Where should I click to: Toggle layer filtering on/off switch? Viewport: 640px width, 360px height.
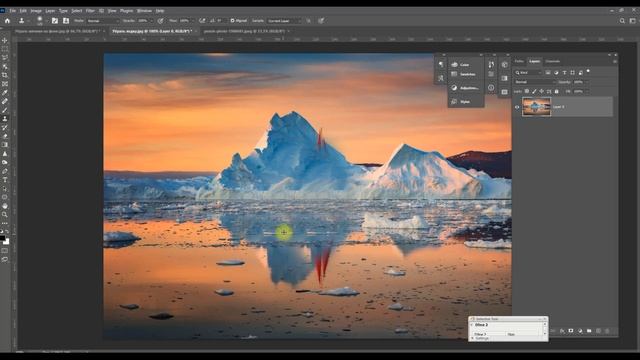[588, 71]
